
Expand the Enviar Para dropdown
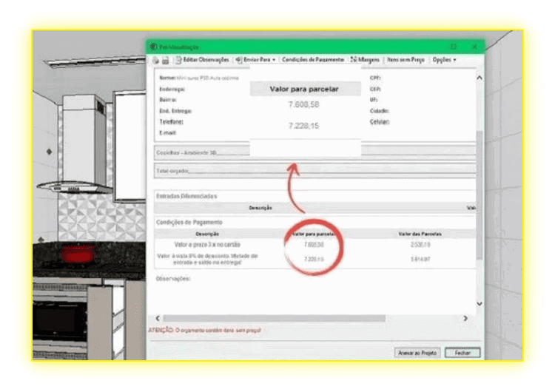tap(255, 59)
